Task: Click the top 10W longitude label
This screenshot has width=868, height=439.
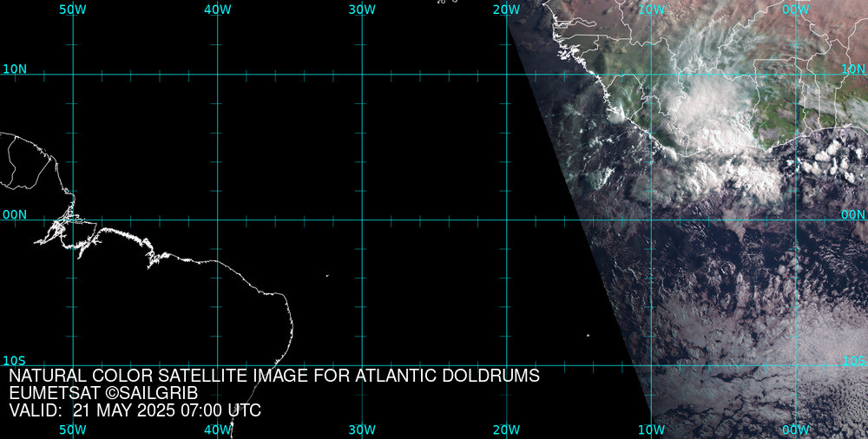Action: click(x=652, y=10)
